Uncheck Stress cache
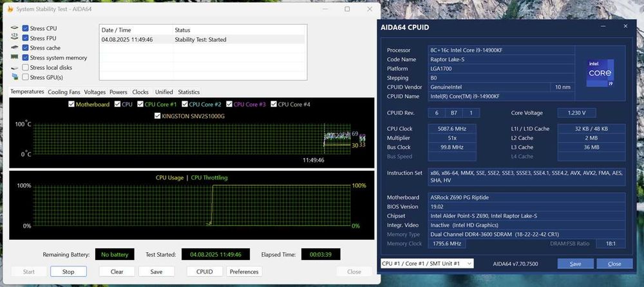The height and width of the screenshot is (287, 644). [x=26, y=48]
